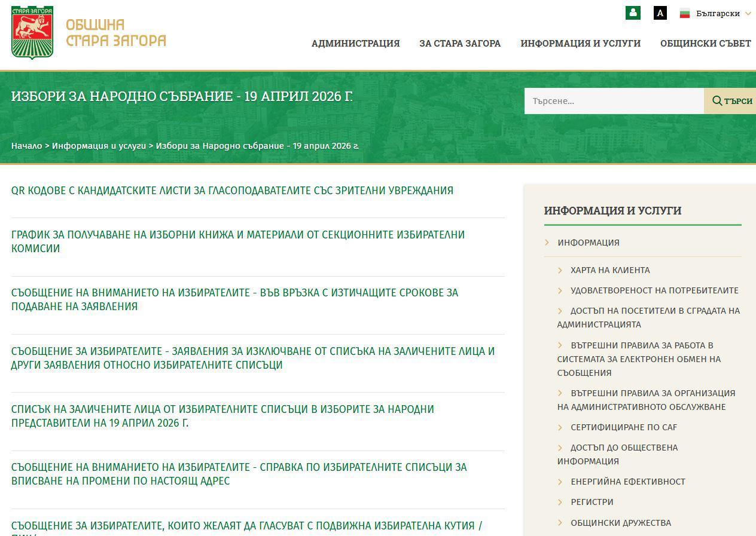The width and height of the screenshot is (756, 536).
Task: Open the ЕНЕРГИЙНА ЕФЕКТИВНОСТ sidebar link
Action: click(x=628, y=482)
